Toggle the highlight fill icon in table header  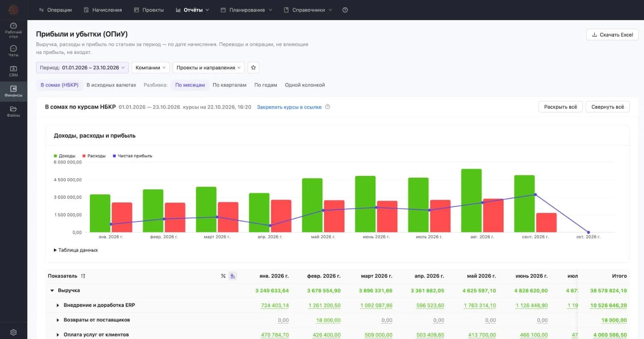pyautogui.click(x=233, y=276)
